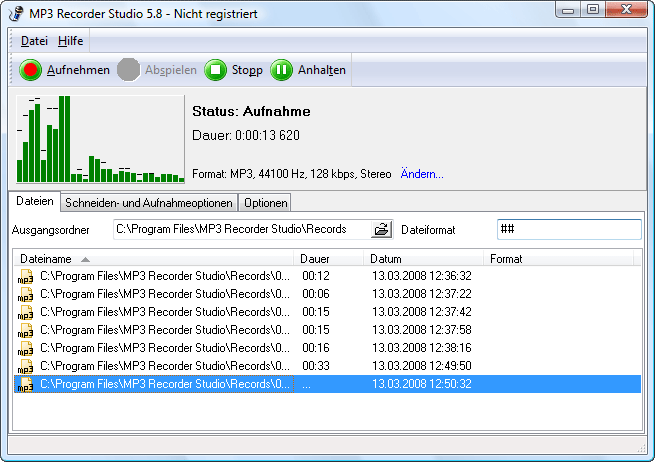The height and width of the screenshot is (462, 655).
Task: Select the recording dated 13.03.2008 12:37:42
Action: coord(328,312)
